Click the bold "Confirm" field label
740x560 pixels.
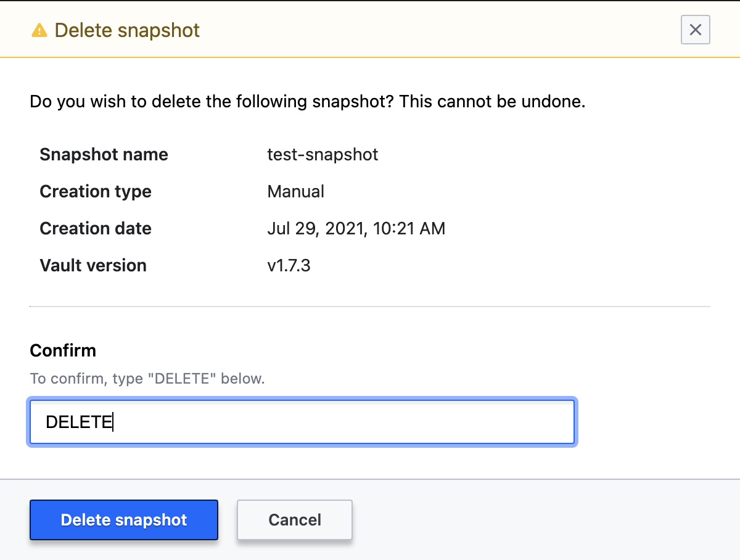[x=63, y=350]
